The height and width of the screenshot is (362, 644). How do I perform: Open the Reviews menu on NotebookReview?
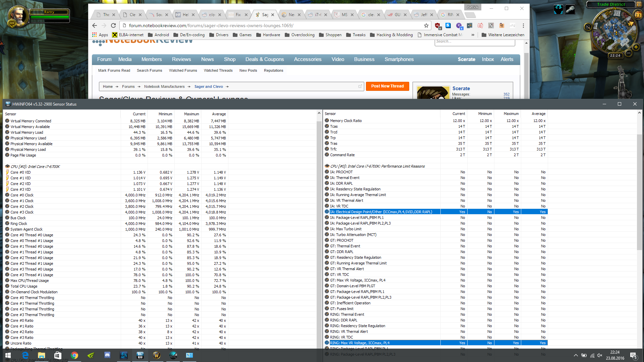[181, 59]
